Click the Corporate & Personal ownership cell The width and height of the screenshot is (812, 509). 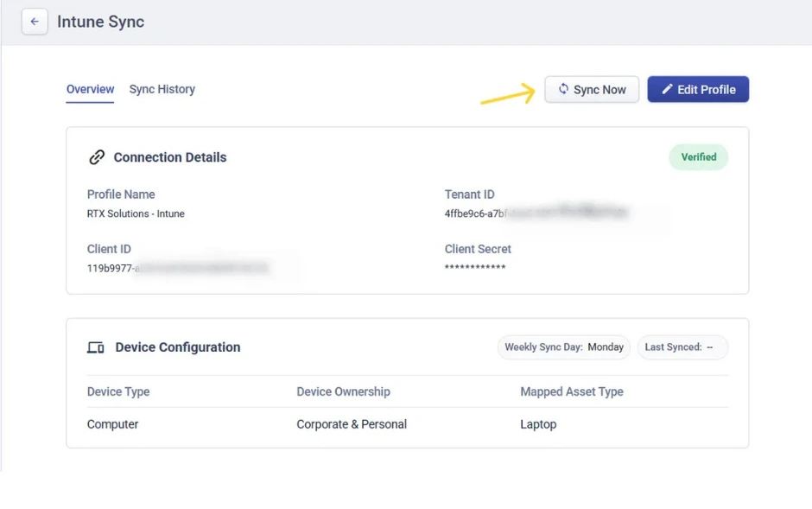[352, 424]
